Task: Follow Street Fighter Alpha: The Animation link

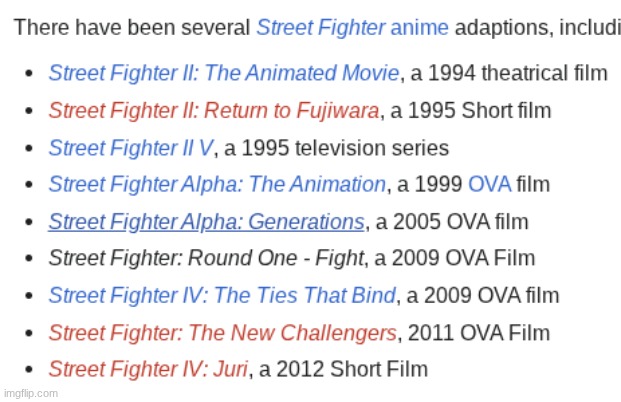Action: point(216,184)
